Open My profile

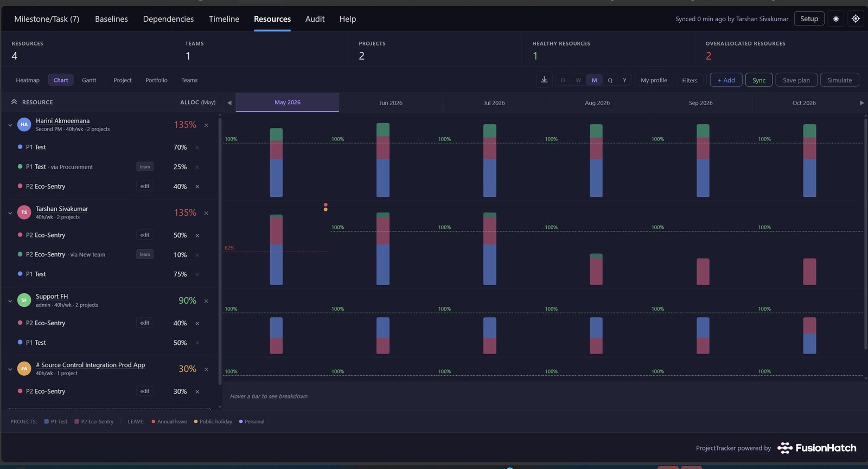tap(654, 80)
